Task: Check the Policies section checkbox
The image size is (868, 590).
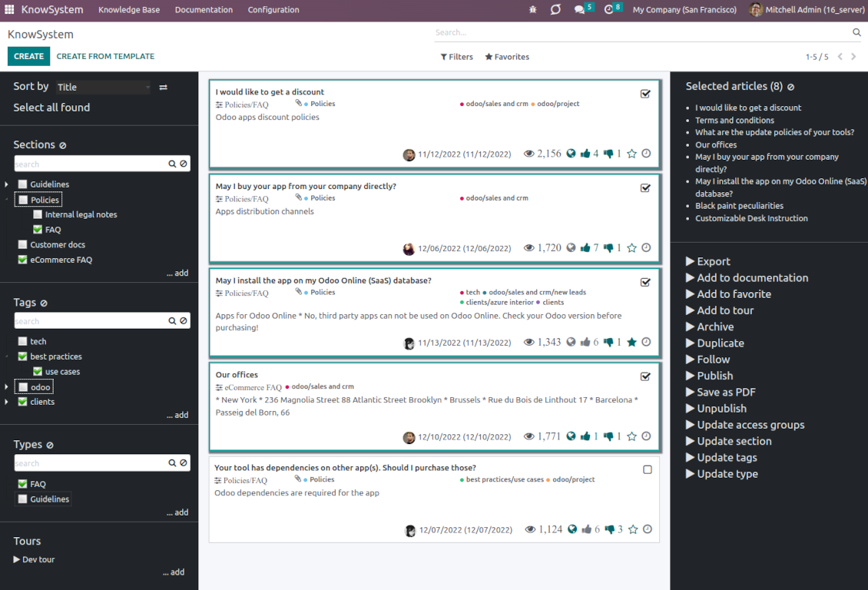Action: tap(23, 200)
